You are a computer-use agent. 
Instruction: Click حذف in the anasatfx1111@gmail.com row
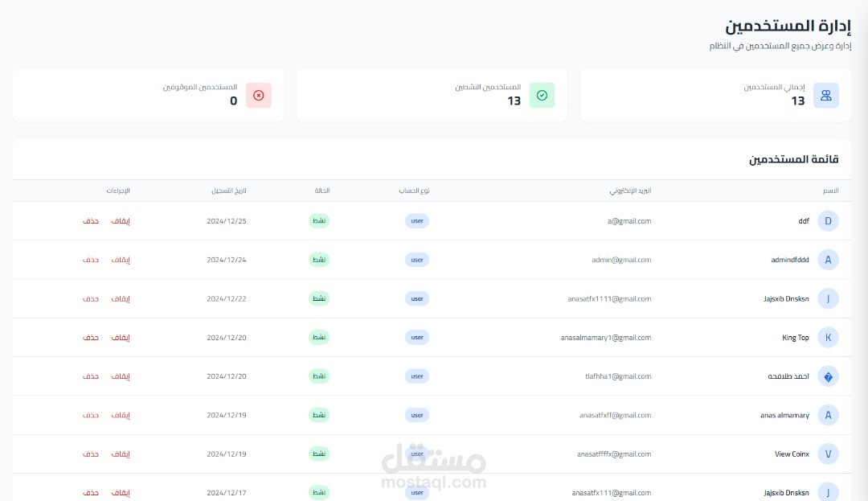coord(91,298)
